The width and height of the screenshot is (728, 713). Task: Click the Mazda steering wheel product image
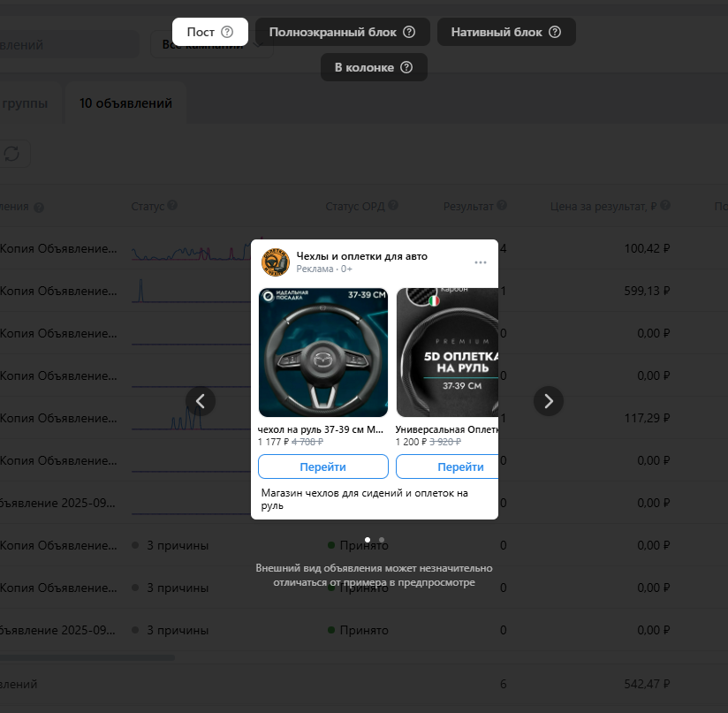point(322,353)
